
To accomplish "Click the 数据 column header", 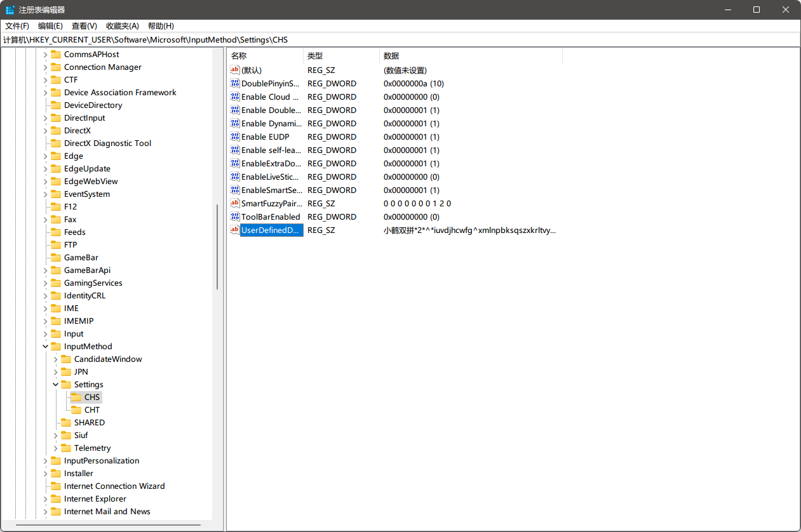I will point(391,56).
